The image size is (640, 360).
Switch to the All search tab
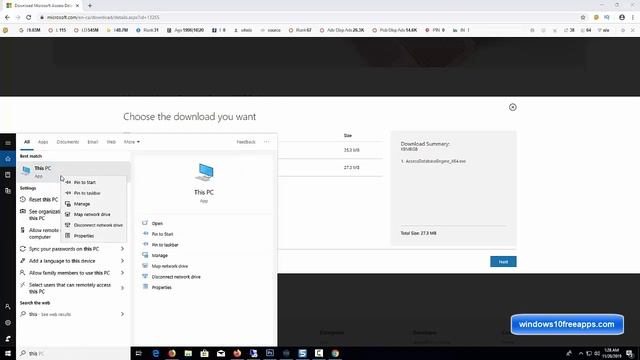(27, 142)
